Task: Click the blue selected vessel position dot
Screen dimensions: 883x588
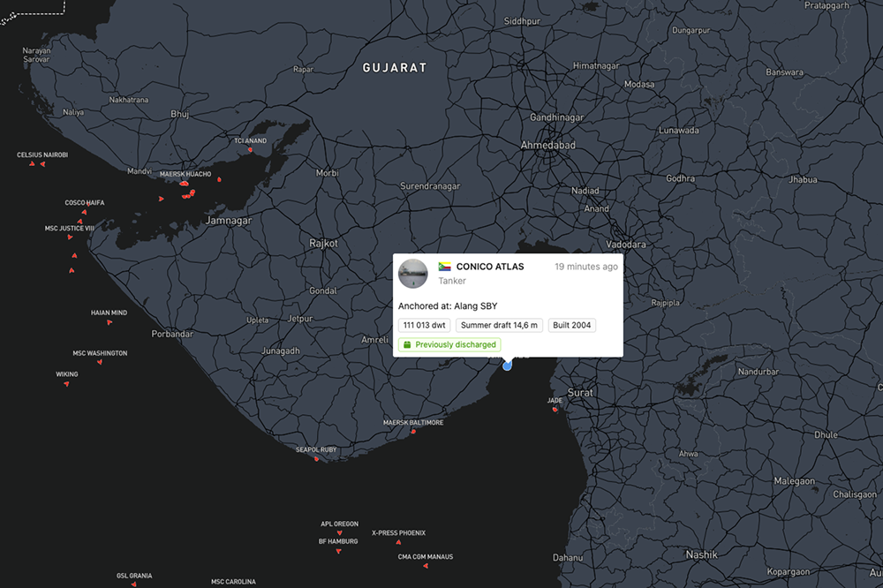Action: (507, 366)
